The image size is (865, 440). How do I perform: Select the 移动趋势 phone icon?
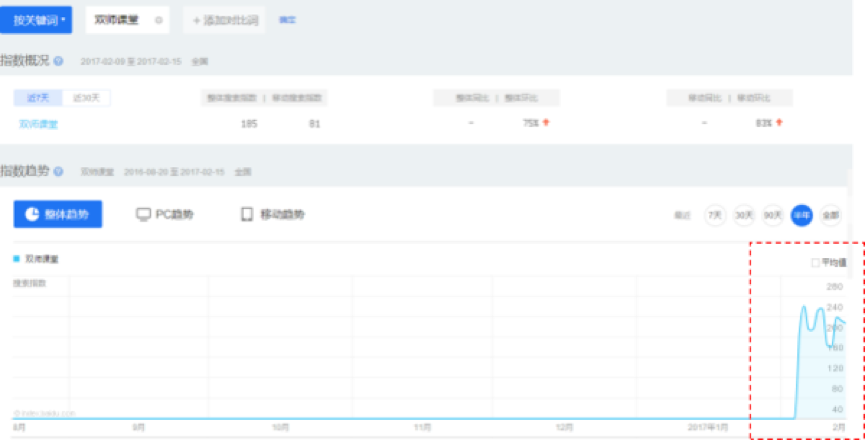(x=247, y=214)
